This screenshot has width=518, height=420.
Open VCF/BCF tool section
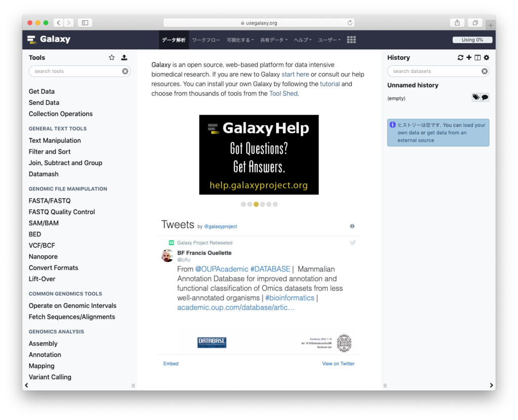[x=42, y=246]
